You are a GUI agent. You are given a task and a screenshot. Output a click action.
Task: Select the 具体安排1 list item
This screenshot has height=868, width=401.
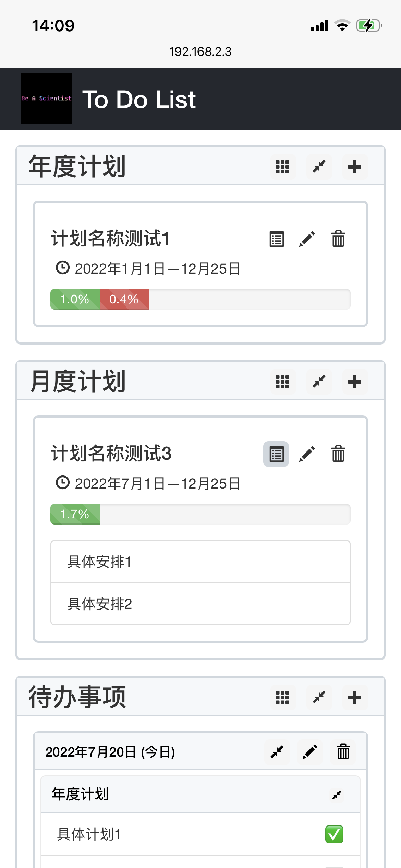[x=200, y=562]
